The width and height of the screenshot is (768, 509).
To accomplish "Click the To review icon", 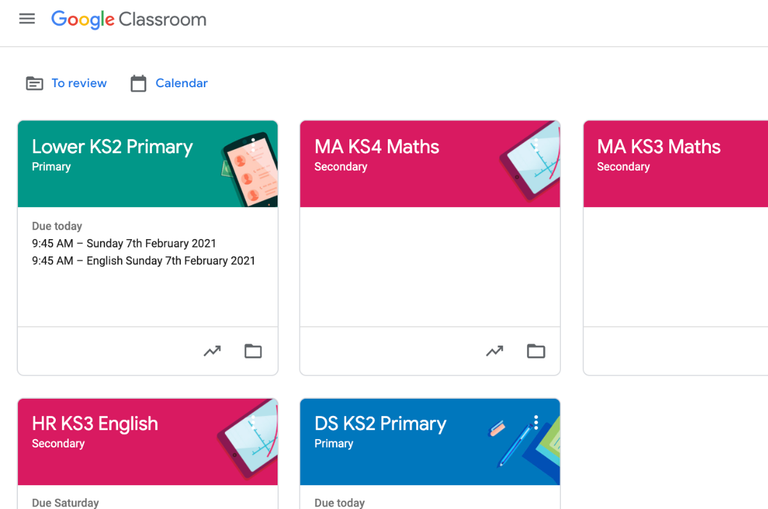I will [x=34, y=83].
